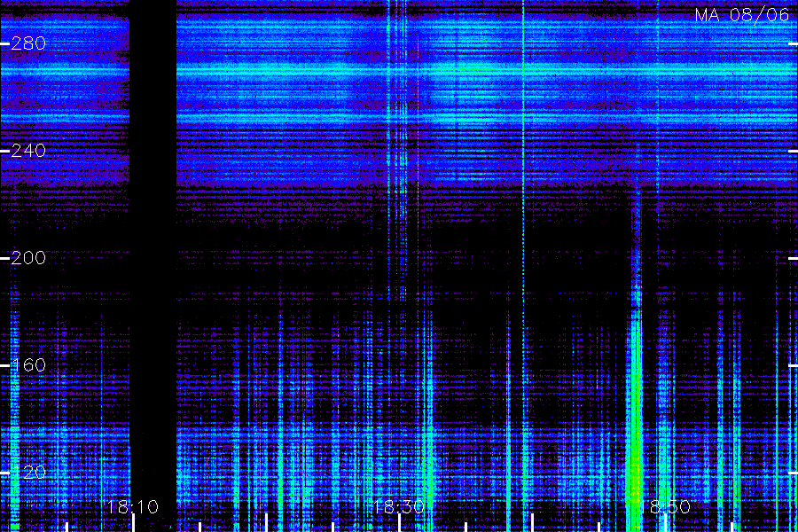Click the 200 frequency axis label
The image size is (798, 532).
(28, 258)
